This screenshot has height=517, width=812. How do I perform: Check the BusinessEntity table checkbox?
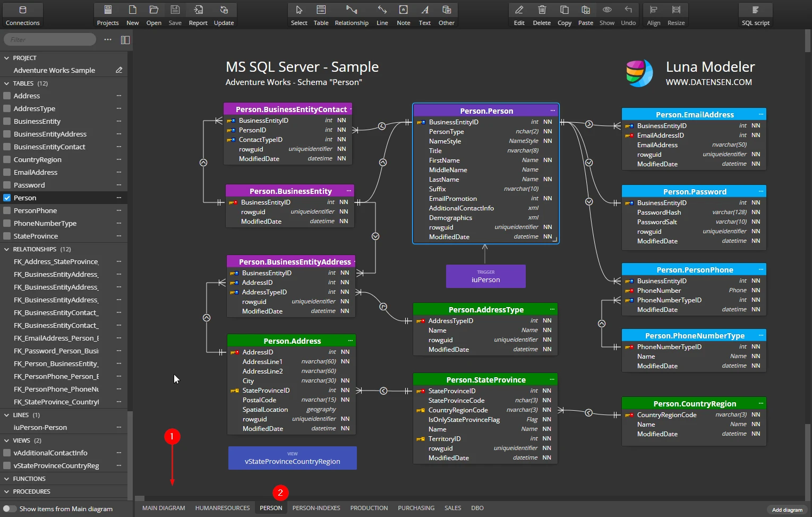7,122
